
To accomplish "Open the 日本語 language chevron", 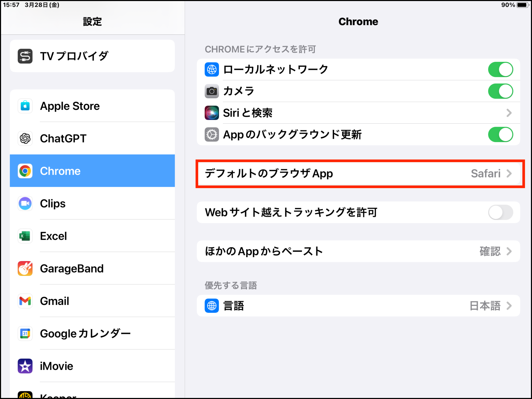I will [x=509, y=306].
